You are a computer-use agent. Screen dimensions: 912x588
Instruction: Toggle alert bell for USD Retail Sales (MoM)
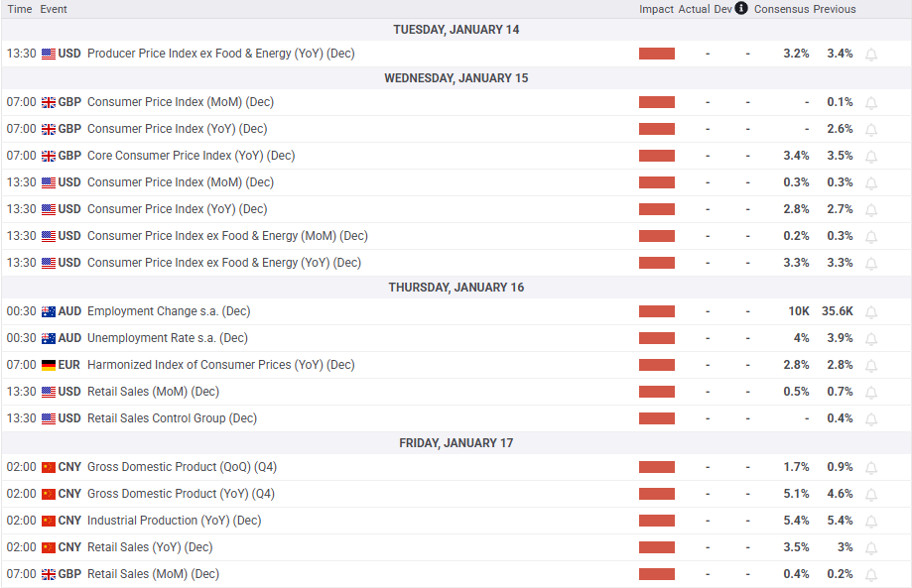(x=871, y=392)
